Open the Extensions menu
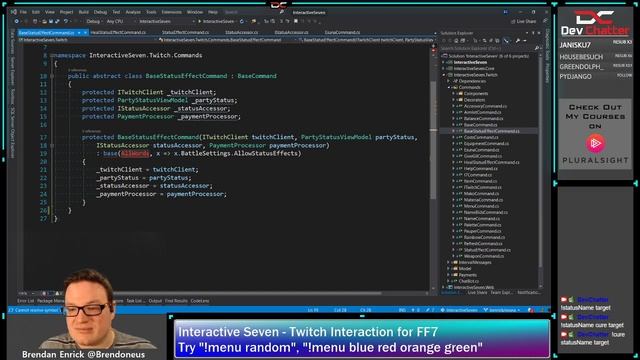Screen dimensions: 640x360 point(171,12)
